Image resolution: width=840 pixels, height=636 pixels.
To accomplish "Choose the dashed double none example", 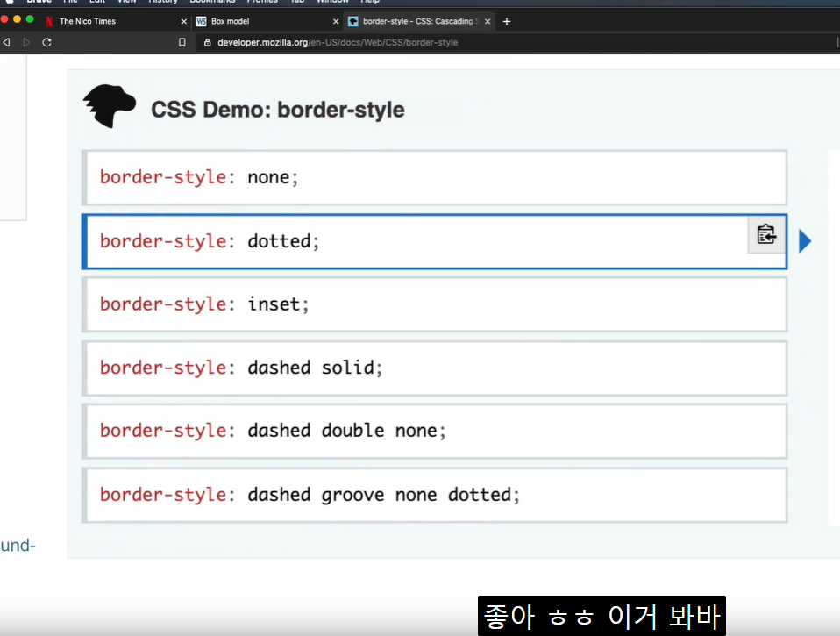I will (x=434, y=431).
